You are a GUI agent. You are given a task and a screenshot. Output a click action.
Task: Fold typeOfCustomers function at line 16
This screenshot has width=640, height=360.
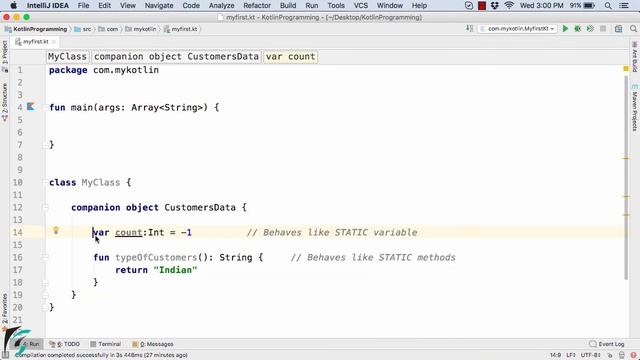pos(45,257)
